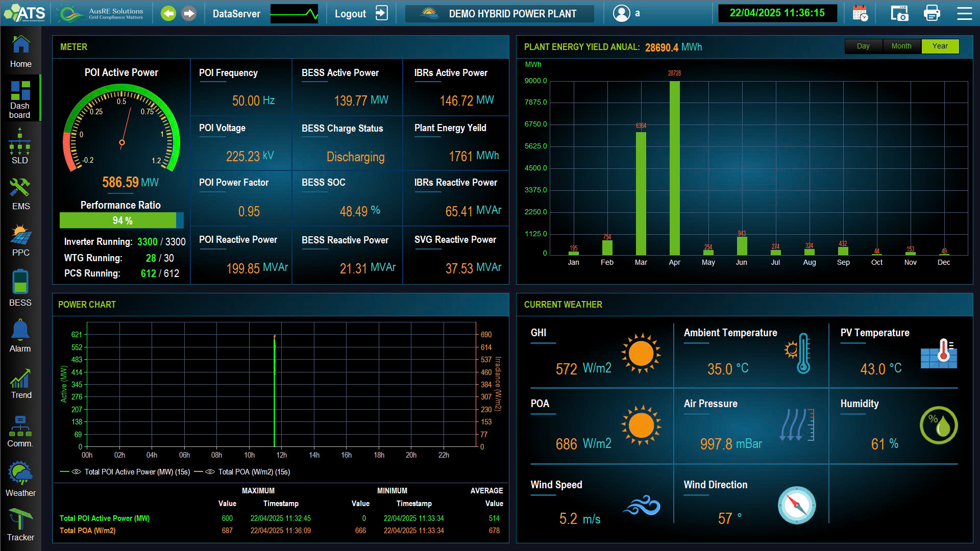Click the wind direction compass icon
The image size is (980, 551).
coord(797,506)
